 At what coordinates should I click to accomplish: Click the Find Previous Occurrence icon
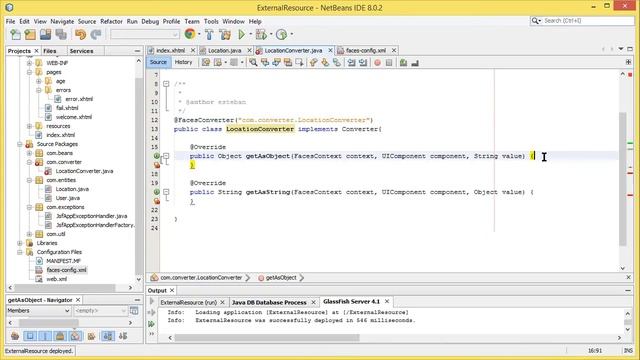265,62
